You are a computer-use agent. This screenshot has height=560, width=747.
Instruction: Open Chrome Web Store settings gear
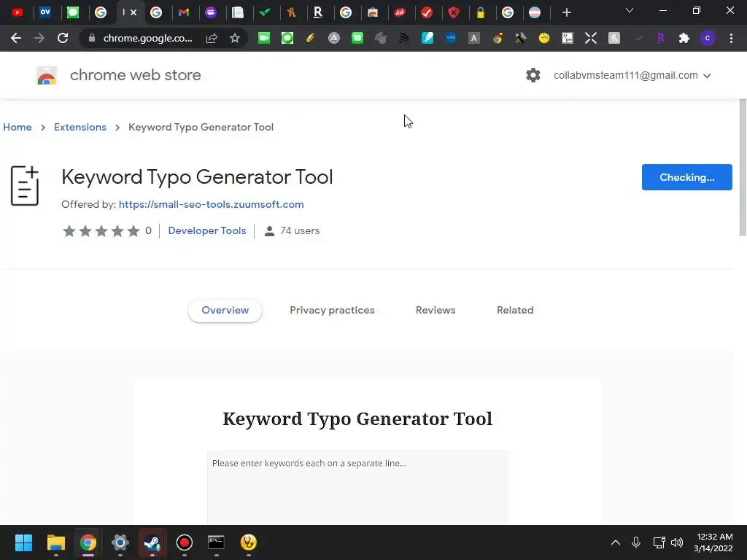click(533, 75)
